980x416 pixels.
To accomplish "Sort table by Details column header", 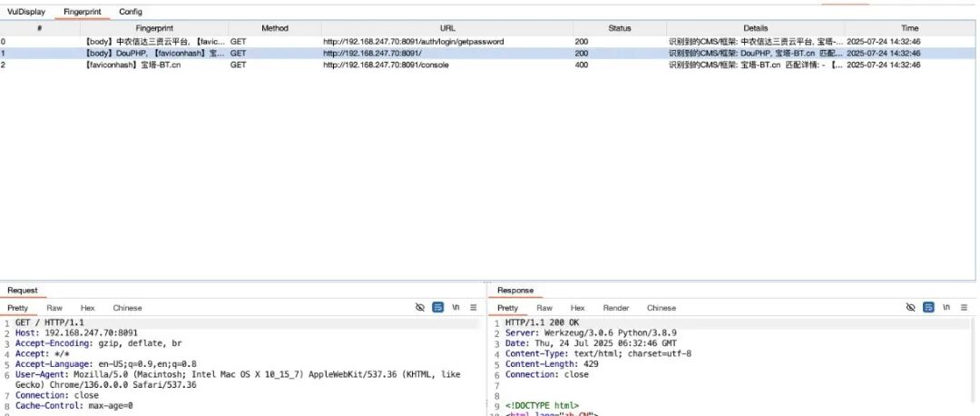I will tap(756, 28).
